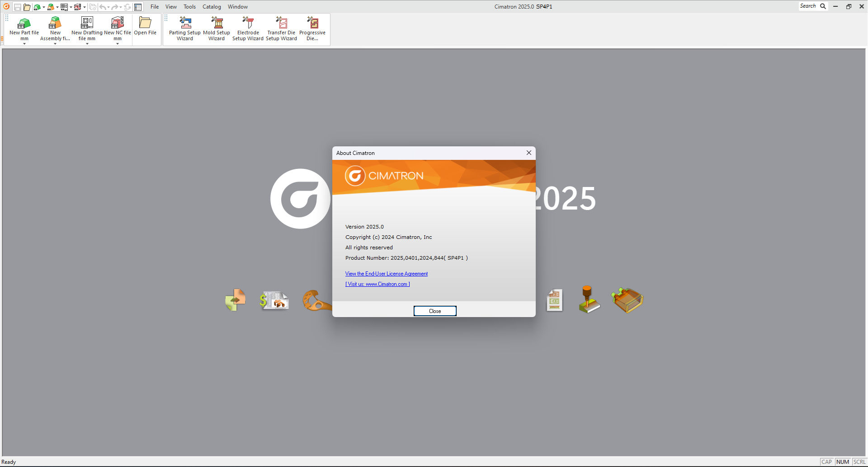Image resolution: width=868 pixels, height=467 pixels.
Task: Click the 'Product Number' line in the About dialog
Action: [406, 258]
